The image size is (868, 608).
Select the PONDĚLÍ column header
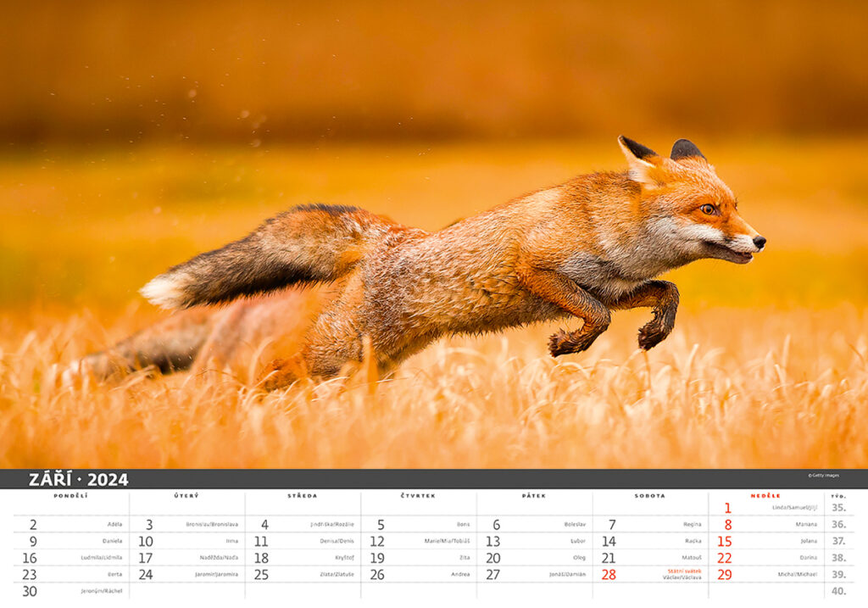click(70, 495)
